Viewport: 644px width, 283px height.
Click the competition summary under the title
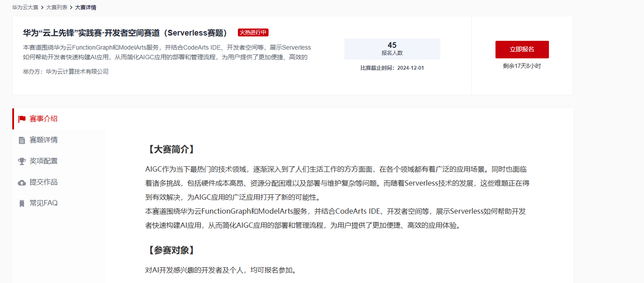tap(167, 52)
